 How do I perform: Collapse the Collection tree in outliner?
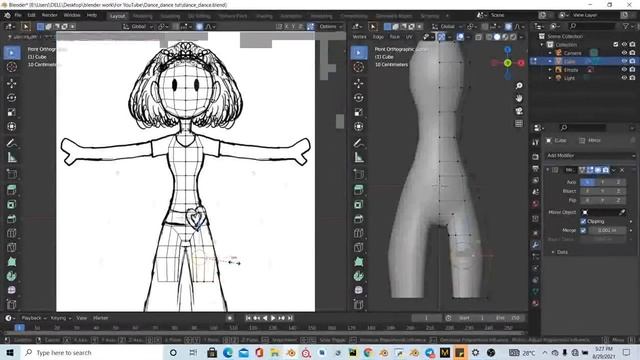pyautogui.click(x=542, y=44)
